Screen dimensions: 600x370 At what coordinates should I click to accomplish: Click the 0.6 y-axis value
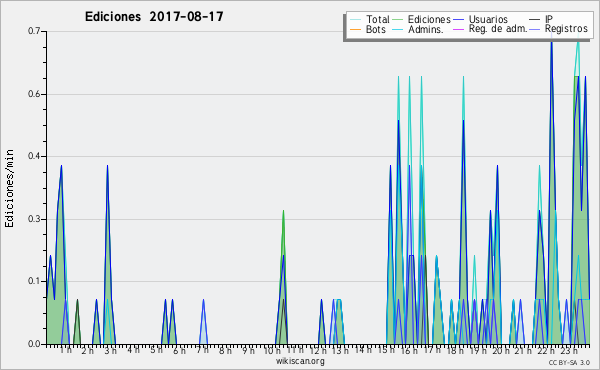(34, 94)
